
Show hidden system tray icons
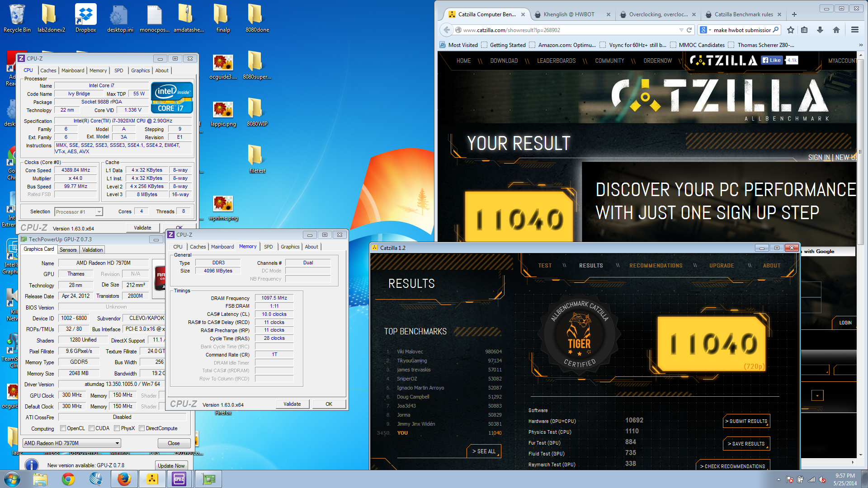(778, 479)
